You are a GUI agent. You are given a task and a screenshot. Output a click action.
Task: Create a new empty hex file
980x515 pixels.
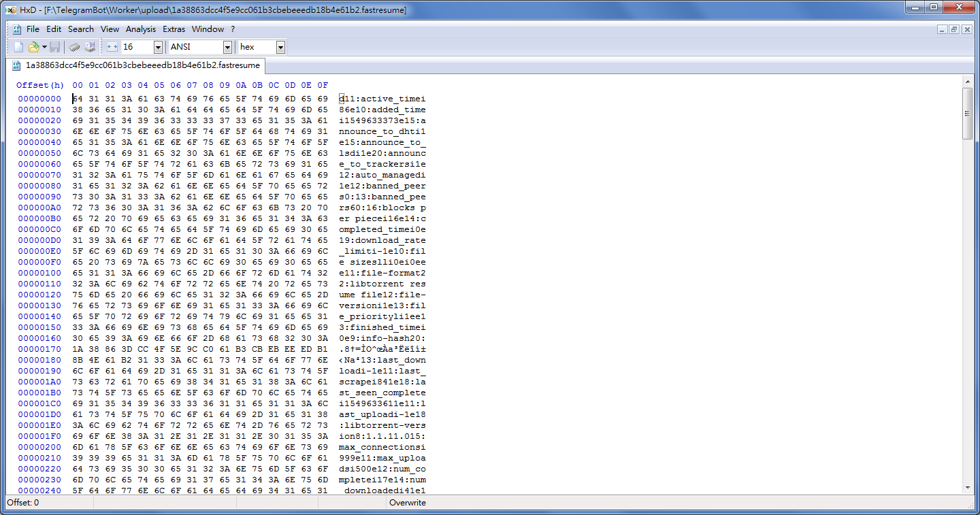tap(18, 46)
